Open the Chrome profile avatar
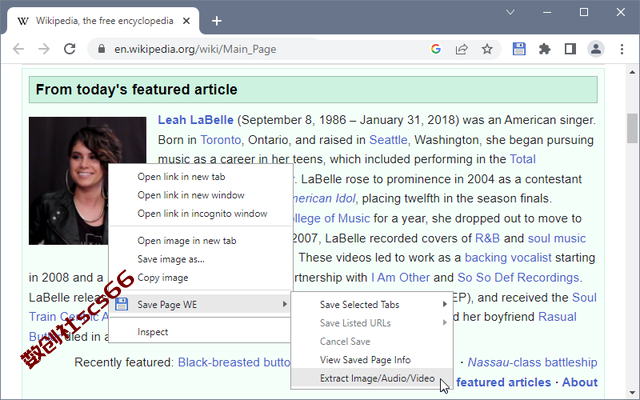The height and width of the screenshot is (400, 640). pyautogui.click(x=596, y=49)
